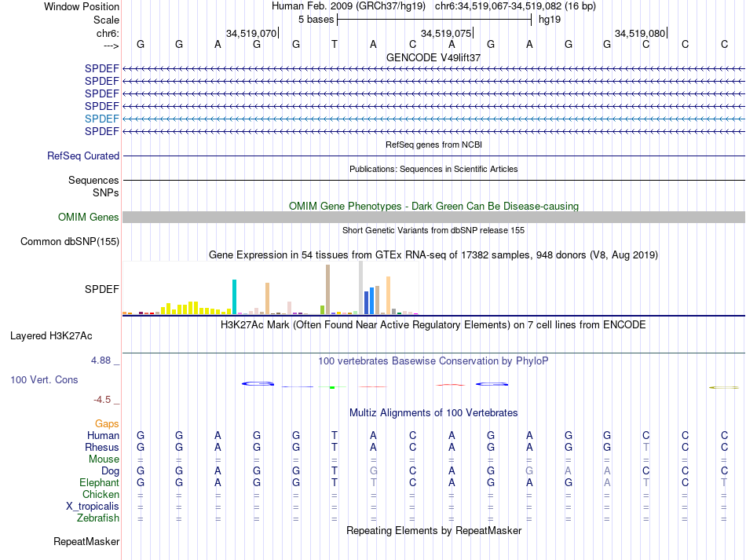The height and width of the screenshot is (560, 746).
Task: Click the Mouse alignment row label
Action: click(104, 459)
